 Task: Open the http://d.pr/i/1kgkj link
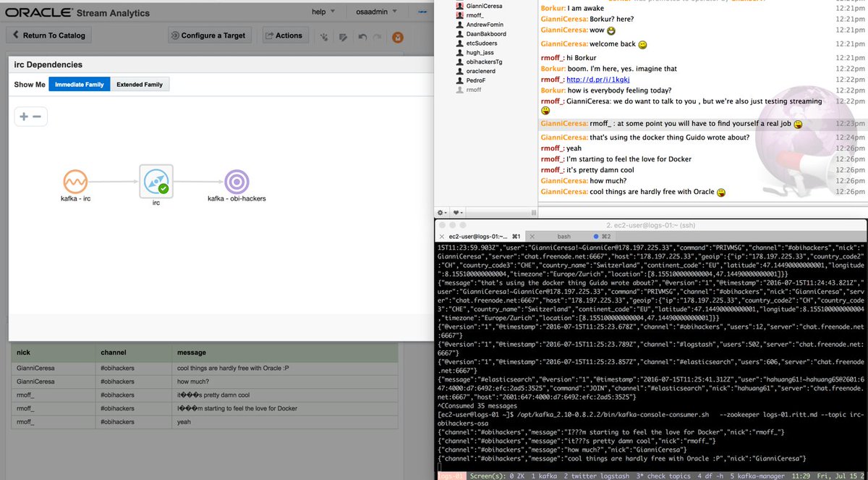pyautogui.click(x=597, y=80)
